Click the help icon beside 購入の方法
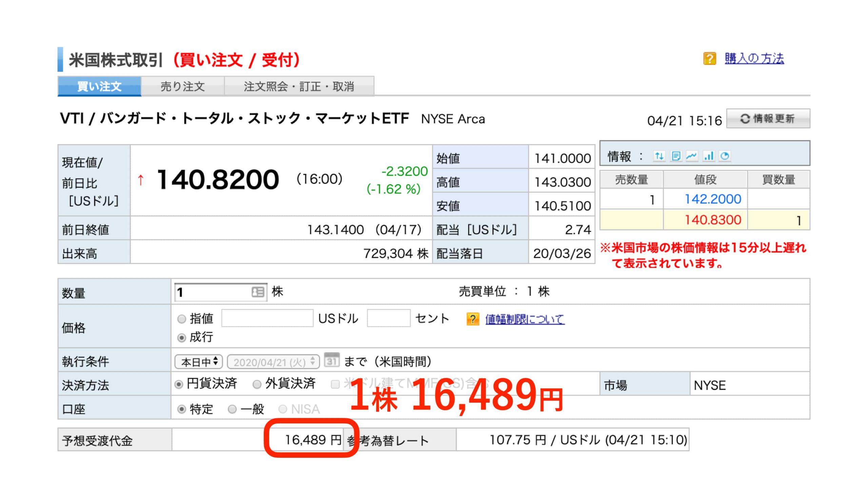Viewport: 868px width, 484px height. point(710,59)
